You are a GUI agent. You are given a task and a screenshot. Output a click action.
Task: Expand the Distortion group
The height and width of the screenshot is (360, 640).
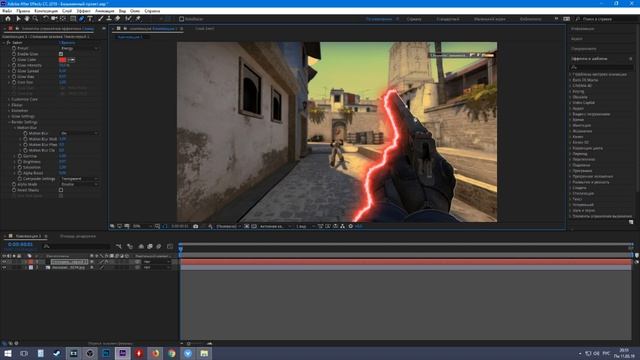[x=9, y=111]
